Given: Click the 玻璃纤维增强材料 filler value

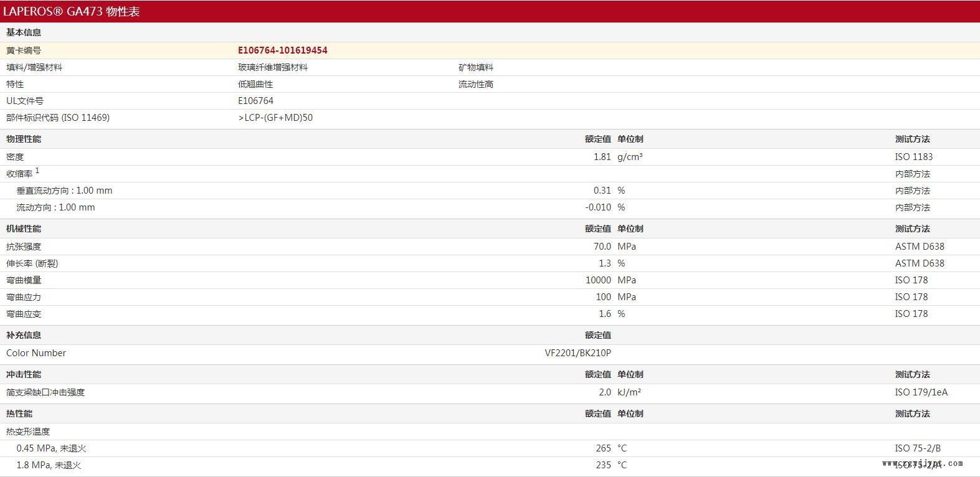Looking at the screenshot, I should (x=273, y=67).
